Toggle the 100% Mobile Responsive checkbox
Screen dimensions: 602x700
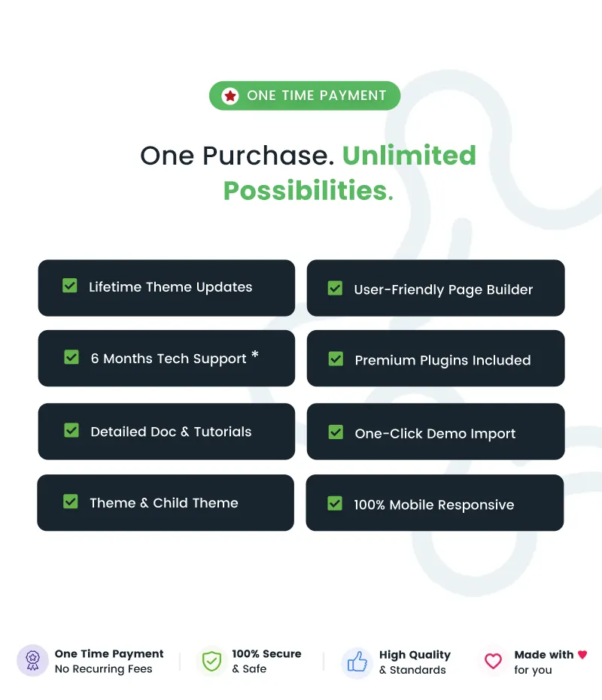tap(335, 504)
